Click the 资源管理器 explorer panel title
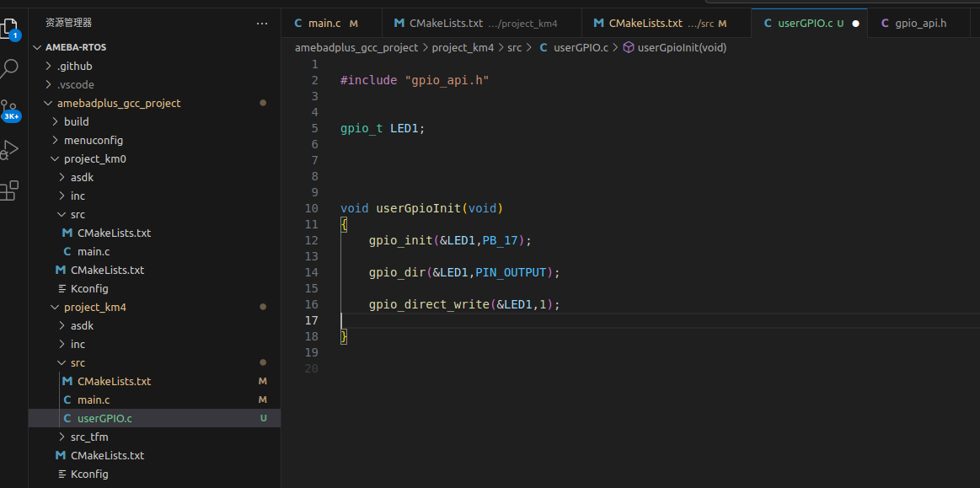This screenshot has height=488, width=980. 69,23
